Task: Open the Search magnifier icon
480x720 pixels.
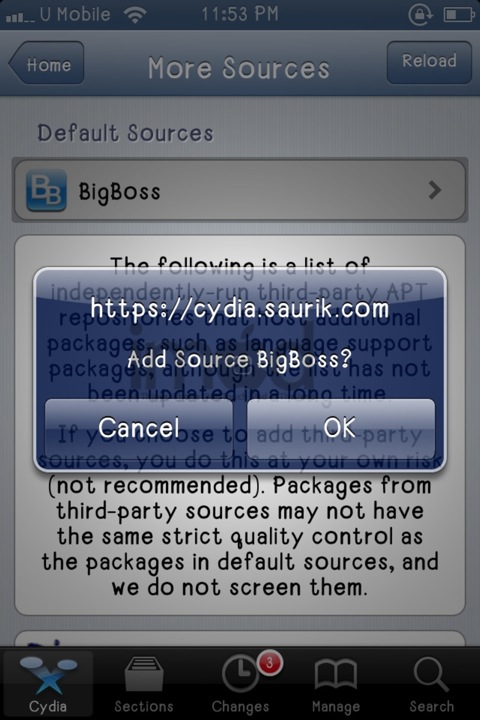Action: (431, 674)
